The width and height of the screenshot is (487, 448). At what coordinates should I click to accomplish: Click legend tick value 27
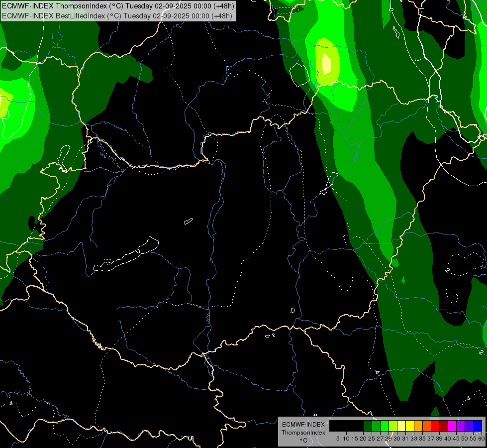[380, 439]
